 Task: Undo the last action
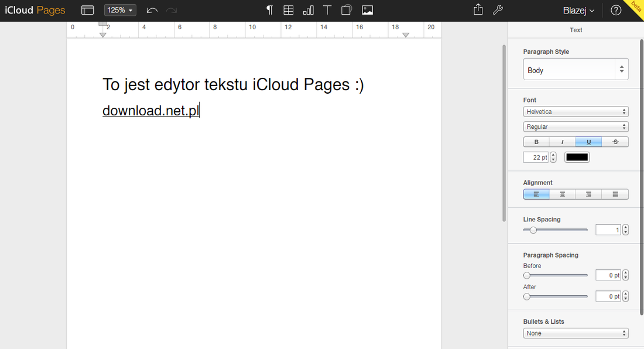(x=152, y=11)
